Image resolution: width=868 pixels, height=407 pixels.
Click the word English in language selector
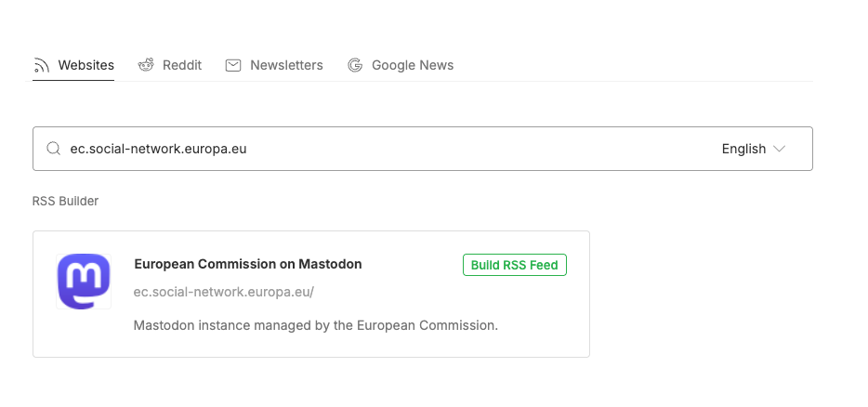click(x=743, y=149)
